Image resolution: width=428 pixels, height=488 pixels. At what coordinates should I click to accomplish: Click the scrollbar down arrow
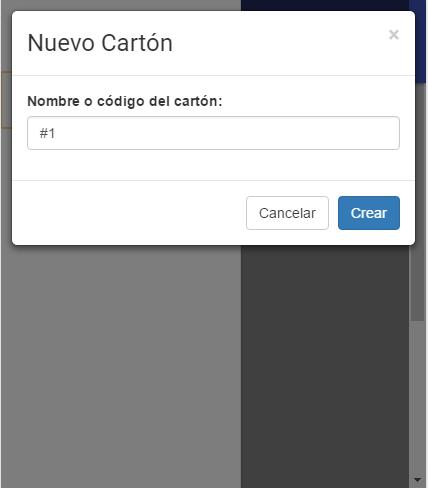[x=417, y=480]
